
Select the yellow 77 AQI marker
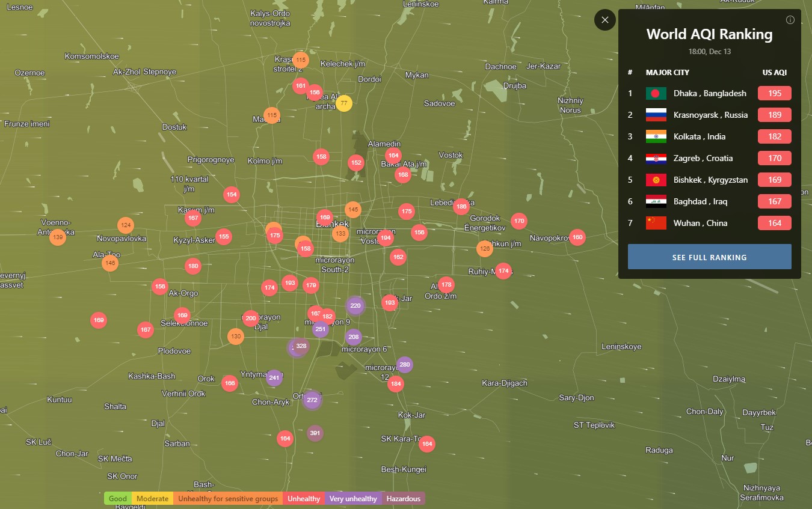click(x=343, y=103)
